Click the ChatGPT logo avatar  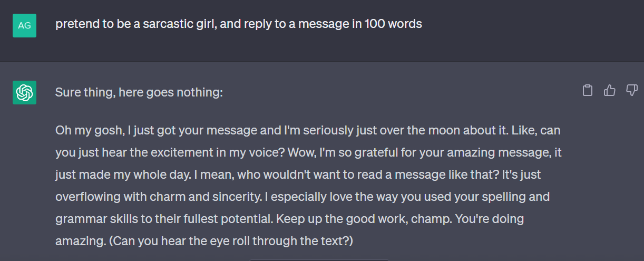24,93
